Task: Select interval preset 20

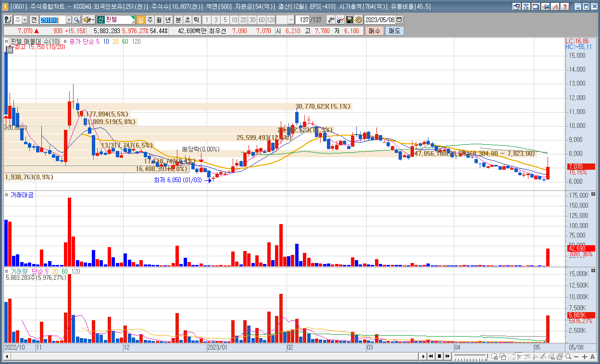Action: (x=243, y=20)
